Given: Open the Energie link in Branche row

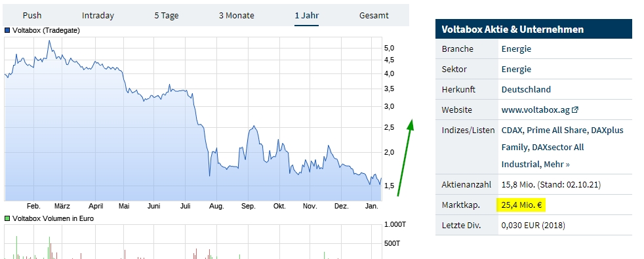Looking at the screenshot, I should (x=516, y=49).
